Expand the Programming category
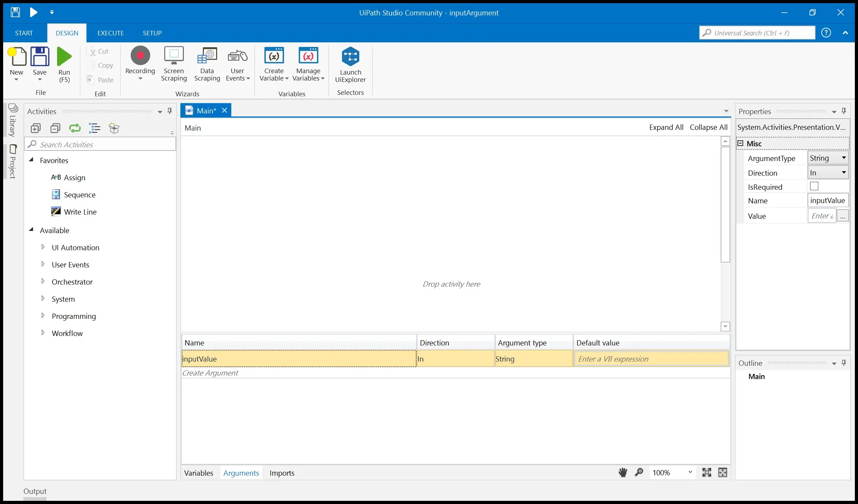Viewport: 858px width, 504px height. coord(43,316)
